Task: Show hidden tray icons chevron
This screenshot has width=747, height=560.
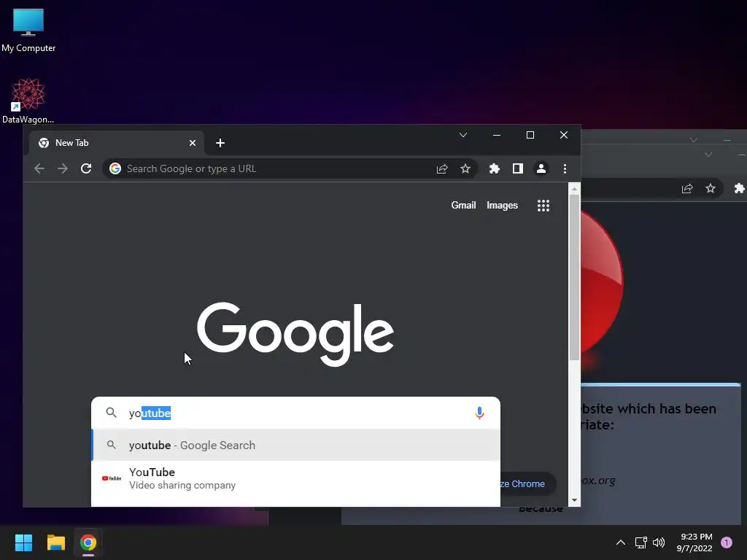Action: (x=621, y=542)
